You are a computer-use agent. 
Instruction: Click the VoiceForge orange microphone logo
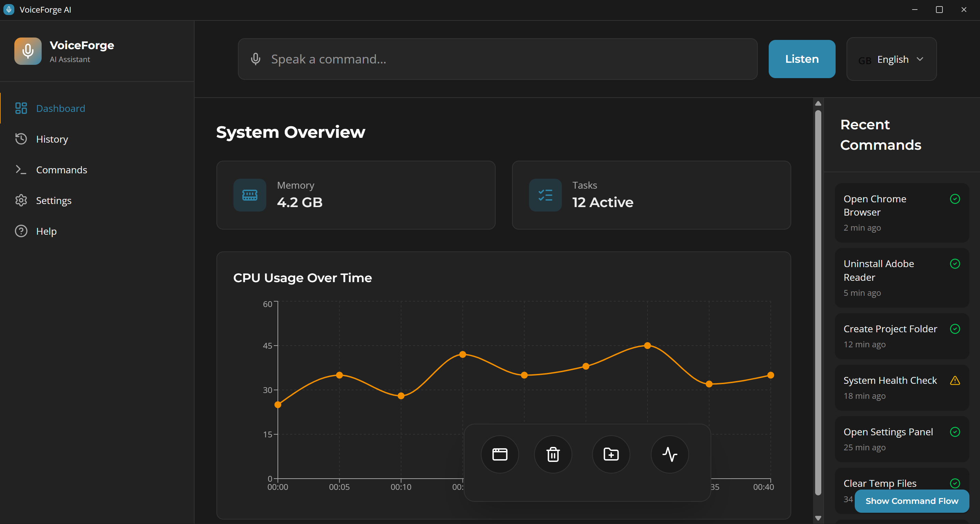pos(28,51)
